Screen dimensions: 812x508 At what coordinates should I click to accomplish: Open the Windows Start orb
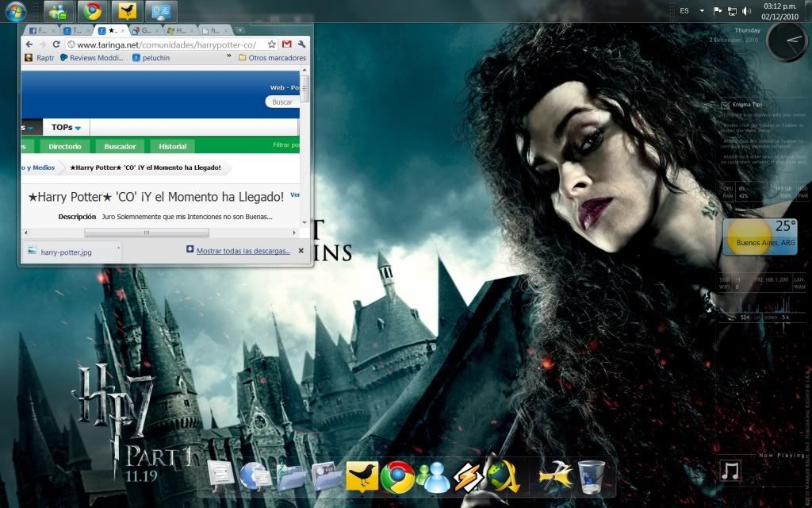pyautogui.click(x=16, y=11)
